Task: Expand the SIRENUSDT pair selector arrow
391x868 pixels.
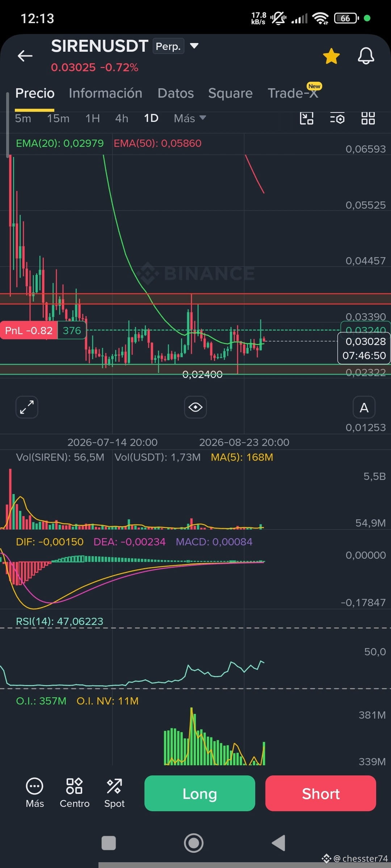Action: pyautogui.click(x=194, y=46)
